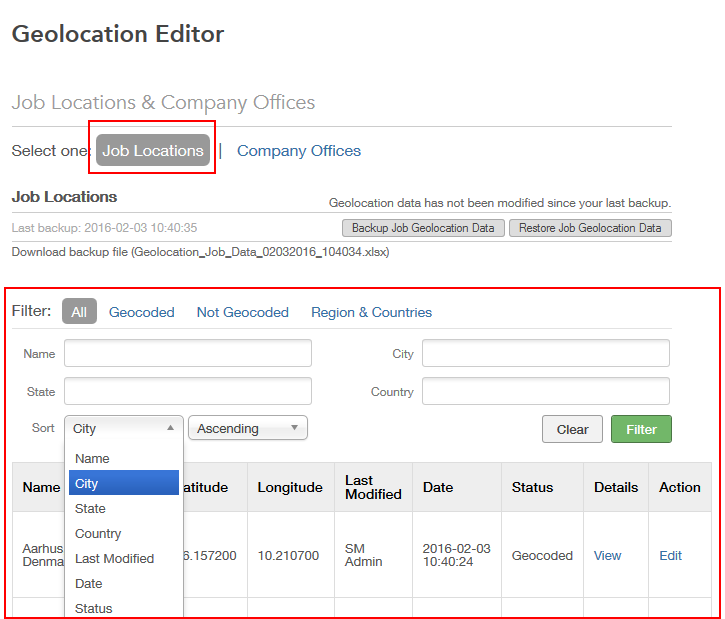Screen dimensions: 725x619
Task: Click the Name filter input field
Action: tap(188, 353)
